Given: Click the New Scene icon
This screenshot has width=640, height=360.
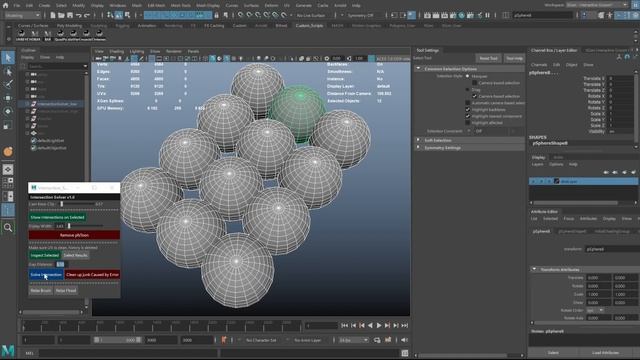Looking at the screenshot, I should click(53, 15).
